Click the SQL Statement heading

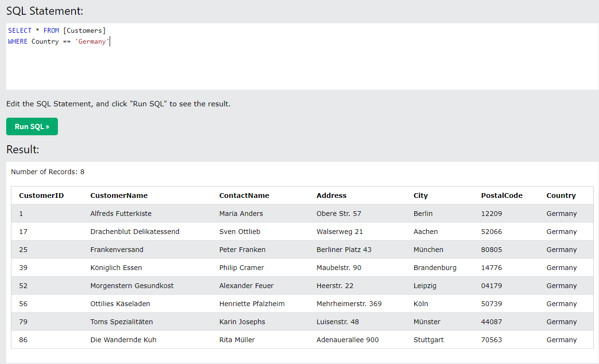45,11
